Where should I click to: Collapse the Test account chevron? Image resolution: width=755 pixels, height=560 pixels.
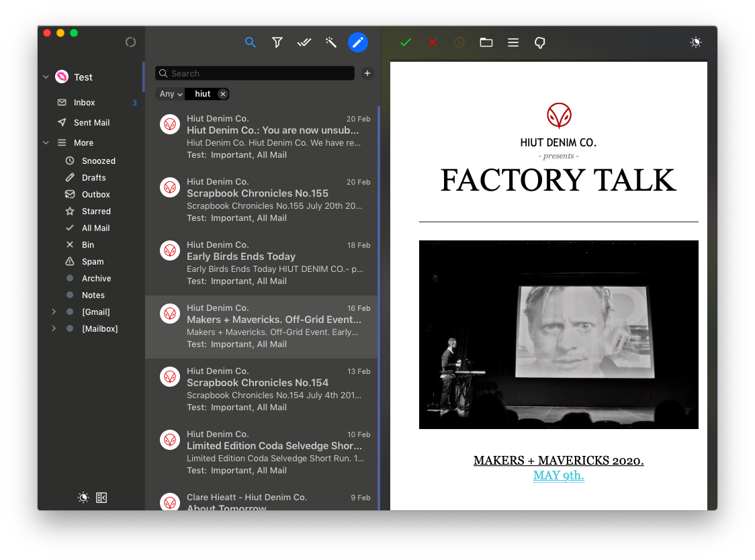tap(46, 77)
